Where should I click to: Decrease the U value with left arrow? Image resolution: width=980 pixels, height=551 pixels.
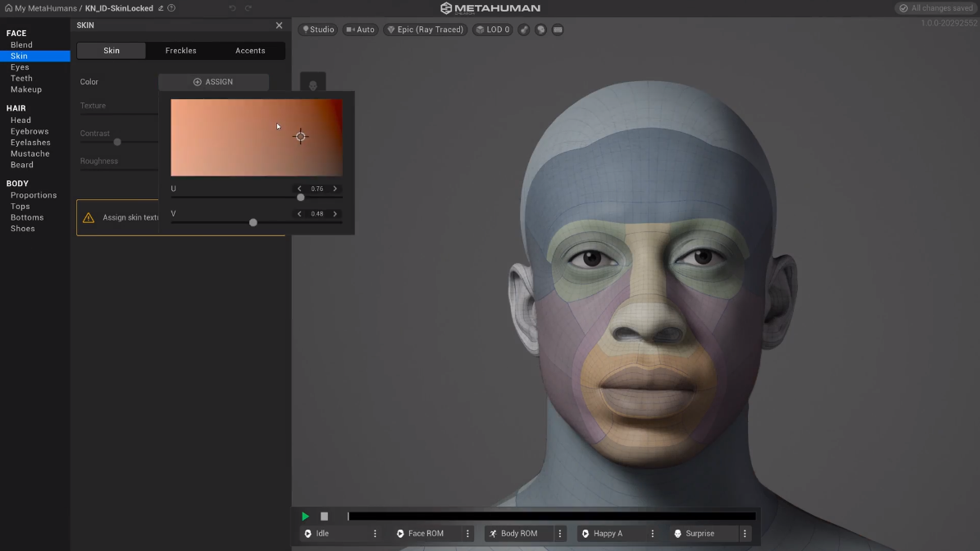[x=299, y=189]
